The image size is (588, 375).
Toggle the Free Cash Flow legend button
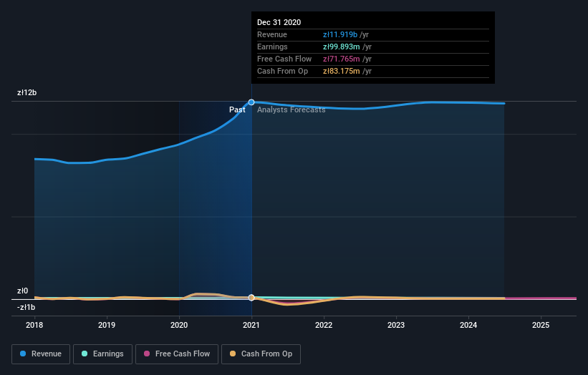[177, 354]
